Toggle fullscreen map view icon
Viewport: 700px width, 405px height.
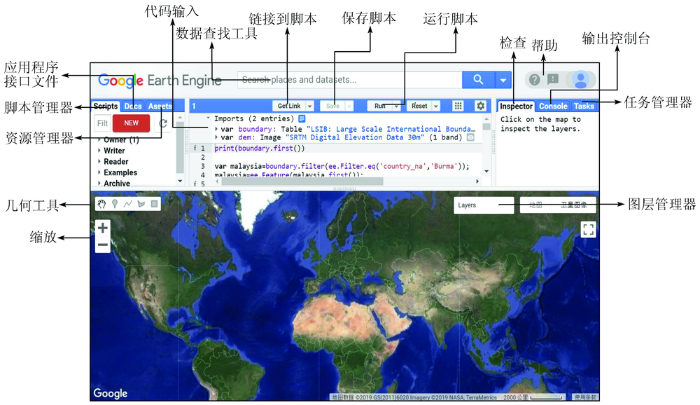tap(588, 230)
